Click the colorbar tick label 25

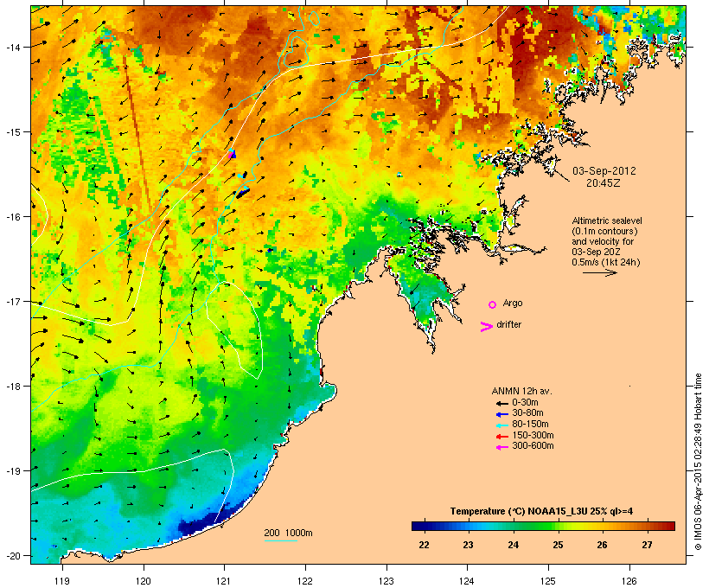[x=558, y=545]
